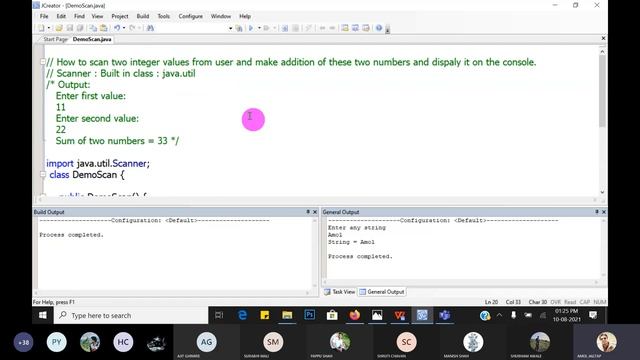
Task: Open the View menu
Action: click(x=97, y=16)
